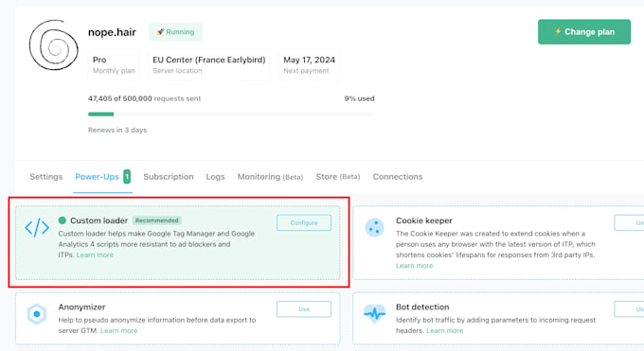This screenshot has height=351, width=644.
Task: Click the Anonymizer title
Action: pyautogui.click(x=81, y=307)
